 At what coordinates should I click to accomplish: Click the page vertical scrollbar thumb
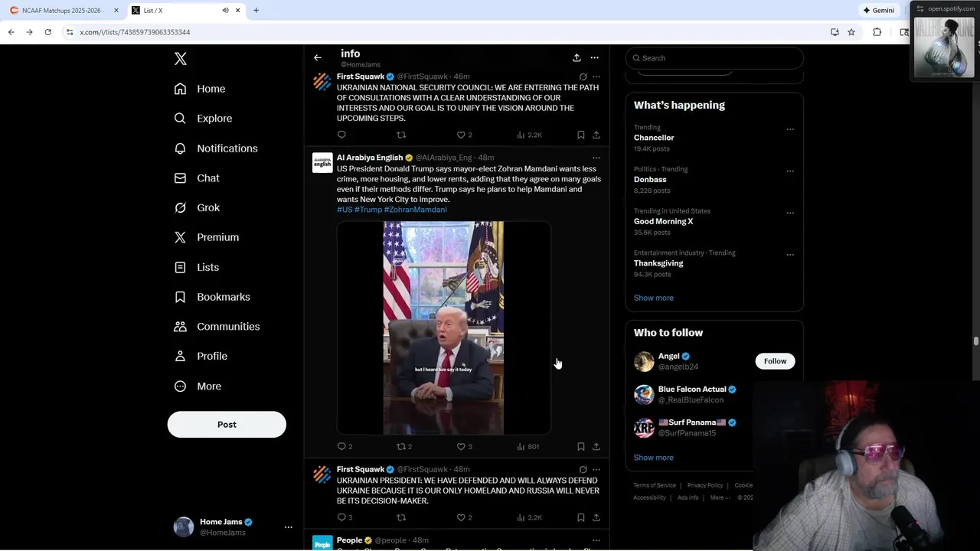tap(975, 341)
